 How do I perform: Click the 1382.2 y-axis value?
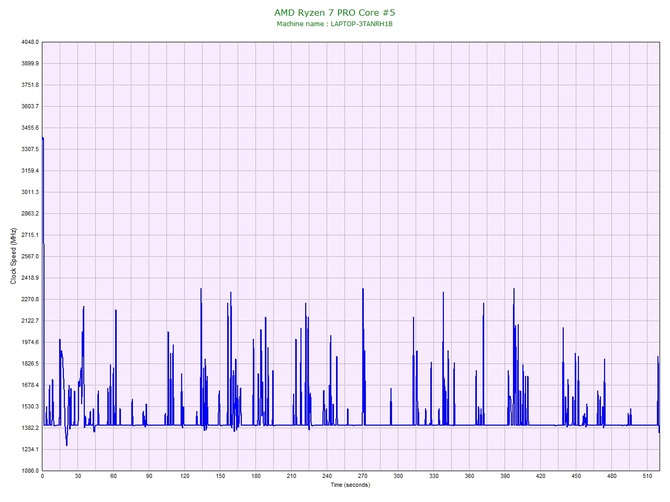tap(30, 428)
